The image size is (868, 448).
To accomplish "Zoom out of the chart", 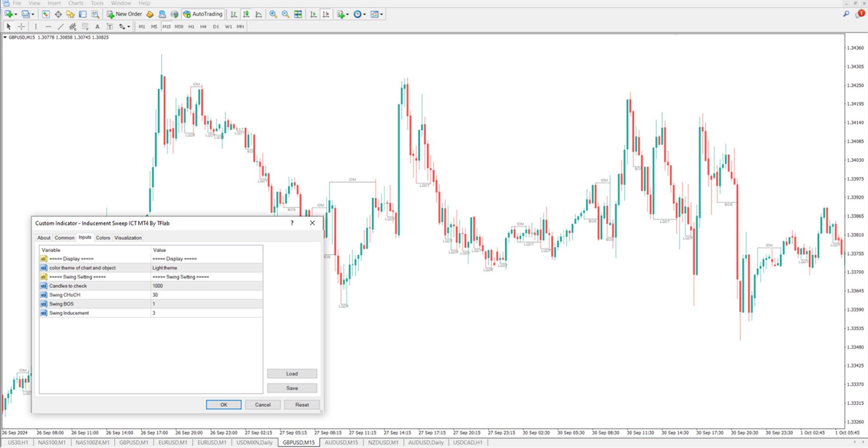I will 285,14.
